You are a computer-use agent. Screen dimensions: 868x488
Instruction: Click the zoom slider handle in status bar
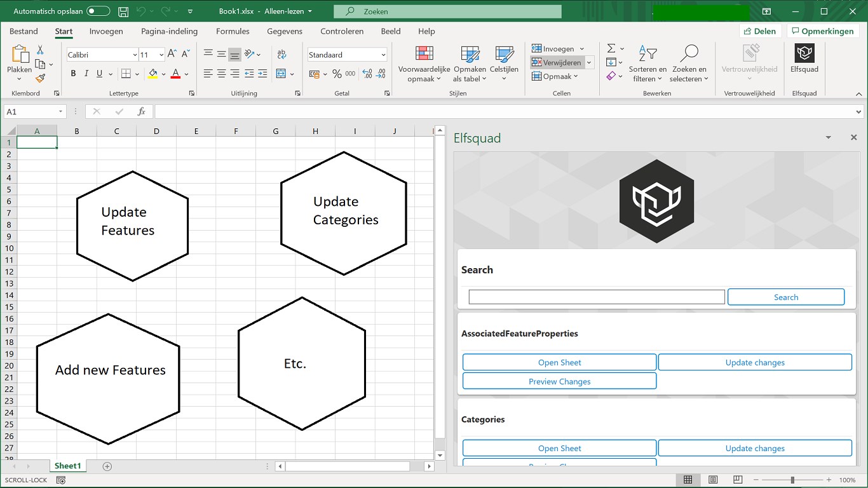point(792,480)
